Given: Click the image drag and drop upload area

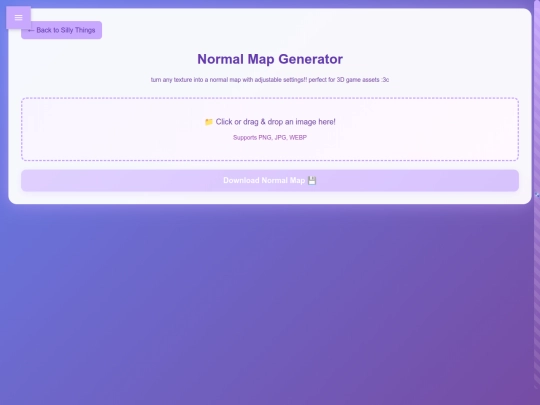Looking at the screenshot, I should click(x=270, y=129).
